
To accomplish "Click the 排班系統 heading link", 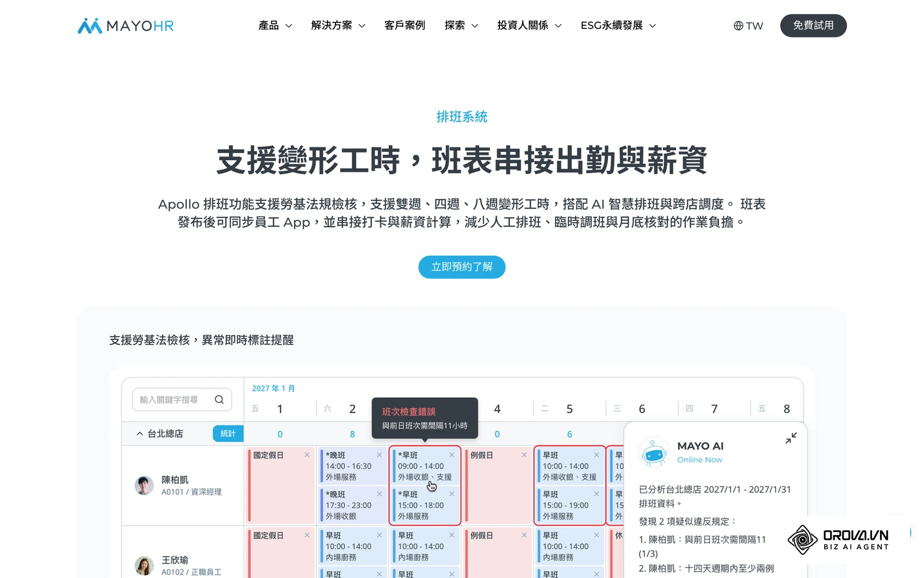I will (461, 117).
